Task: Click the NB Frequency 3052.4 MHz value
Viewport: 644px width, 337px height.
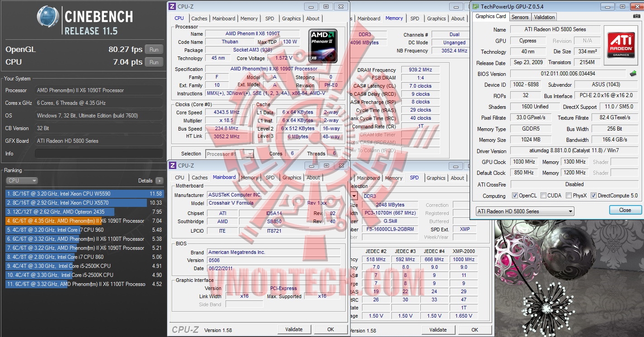Action: pyautogui.click(x=454, y=51)
